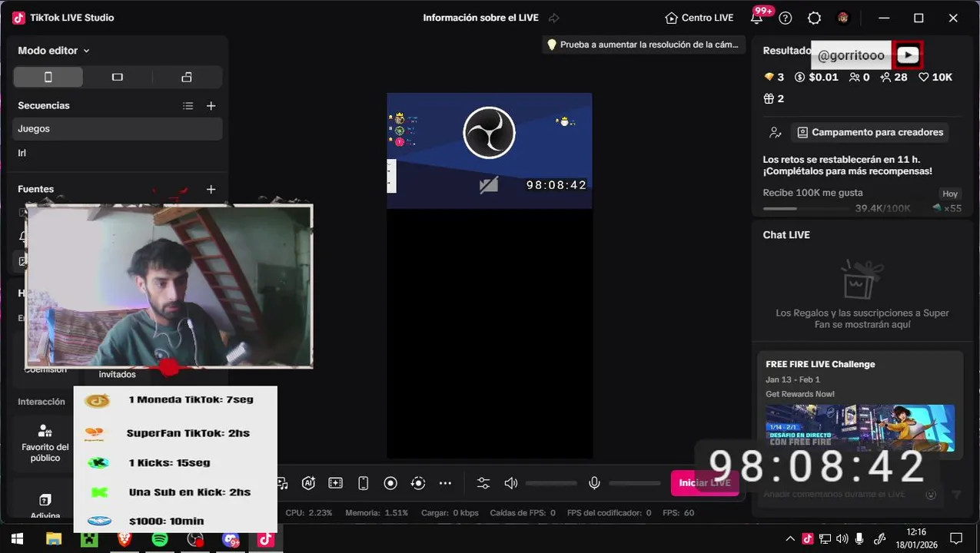980x553 pixels.
Task: Select the Irl scene
Action: (118, 153)
